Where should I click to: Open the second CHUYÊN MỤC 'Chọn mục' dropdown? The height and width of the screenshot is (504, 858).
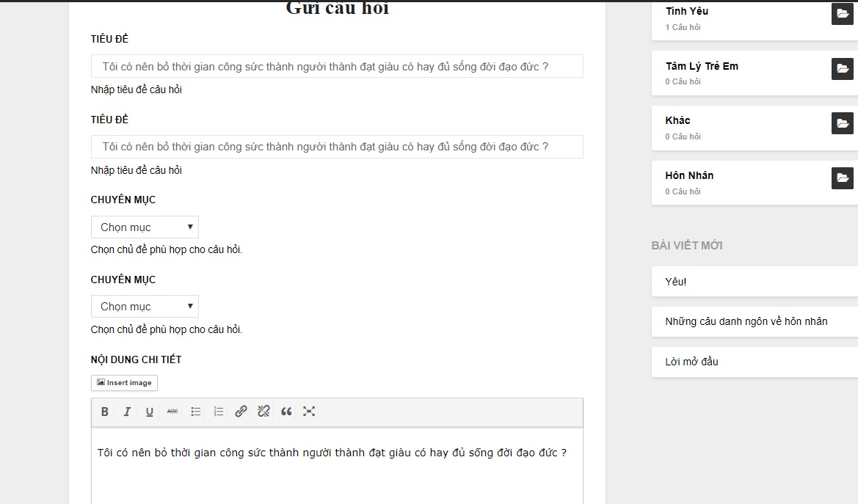[145, 307]
